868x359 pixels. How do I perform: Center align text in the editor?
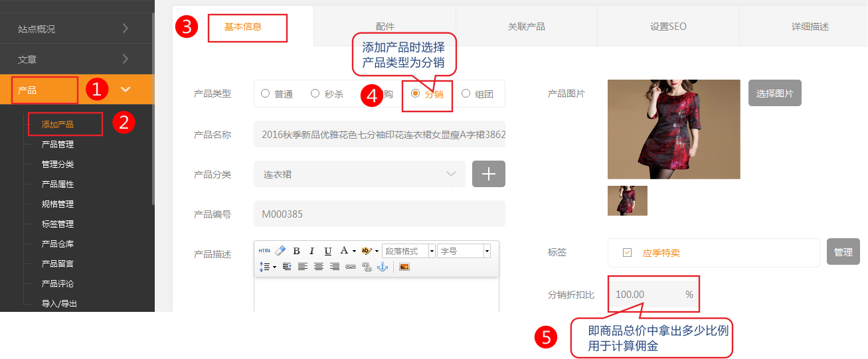(x=319, y=267)
